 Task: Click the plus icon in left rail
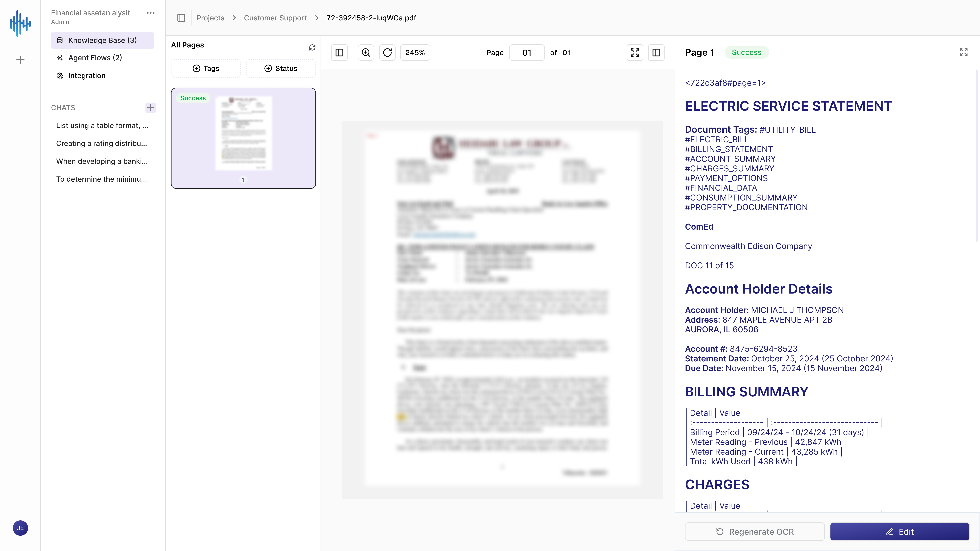click(x=20, y=60)
